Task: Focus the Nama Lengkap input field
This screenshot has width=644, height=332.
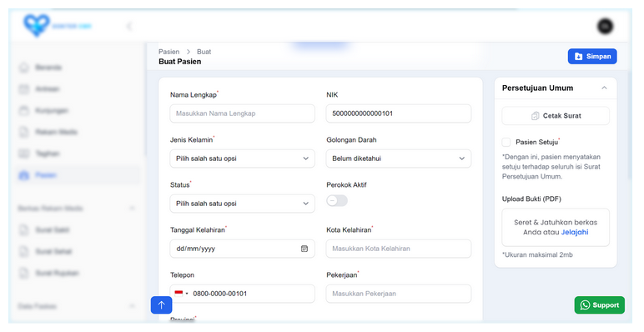Action: pos(242,113)
